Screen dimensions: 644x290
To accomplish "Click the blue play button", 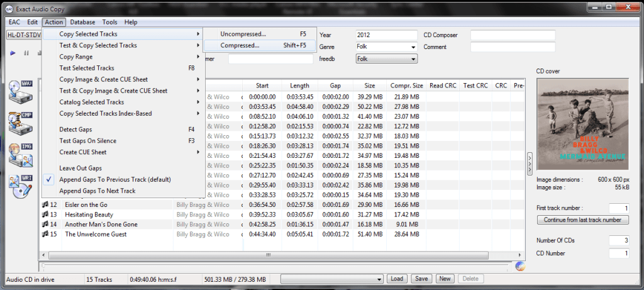I will [13, 53].
